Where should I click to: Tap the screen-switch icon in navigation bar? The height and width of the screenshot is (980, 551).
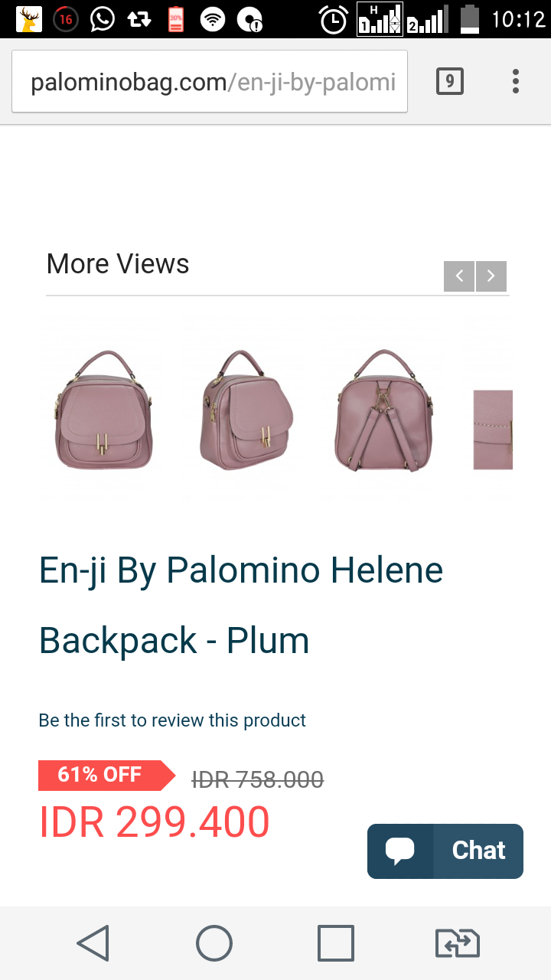point(457,942)
